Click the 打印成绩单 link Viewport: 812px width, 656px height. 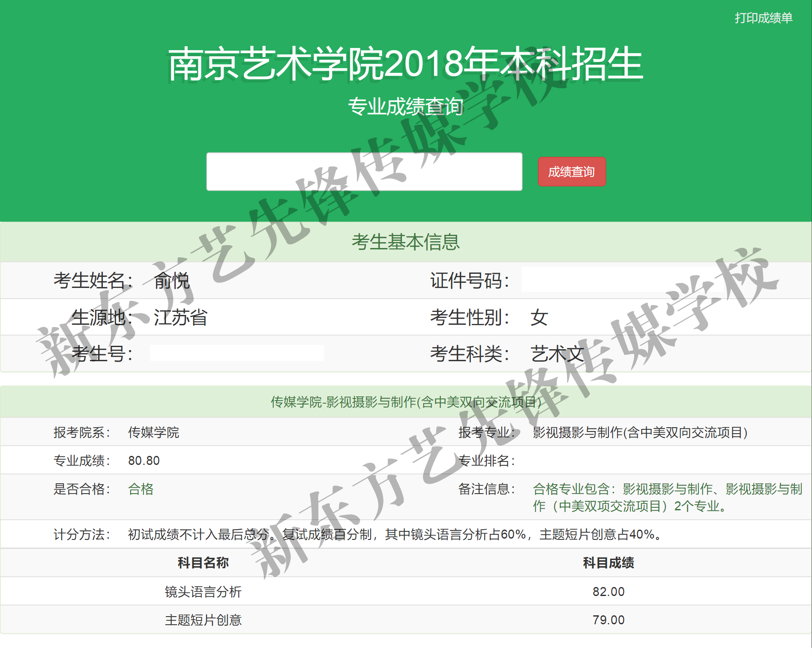[764, 18]
